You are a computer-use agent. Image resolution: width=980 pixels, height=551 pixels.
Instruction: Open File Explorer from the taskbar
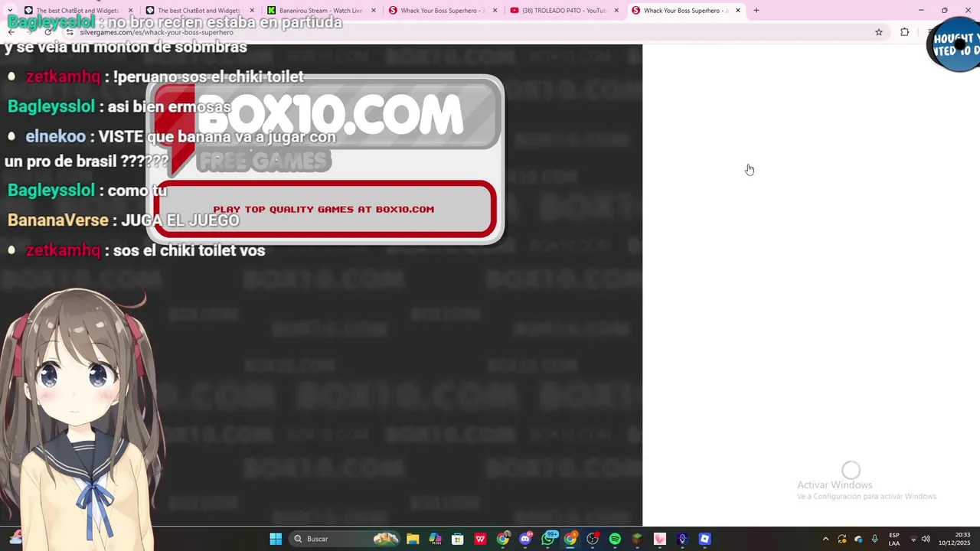click(x=413, y=539)
